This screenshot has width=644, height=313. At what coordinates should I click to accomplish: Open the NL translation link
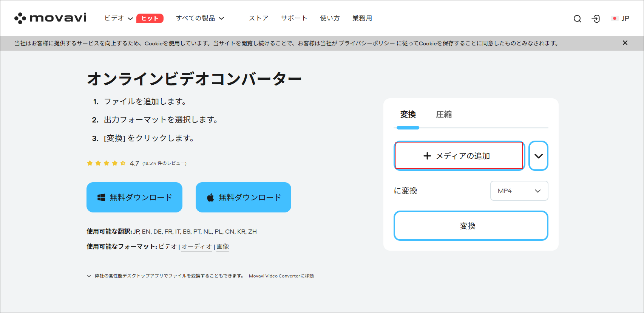[x=207, y=232]
